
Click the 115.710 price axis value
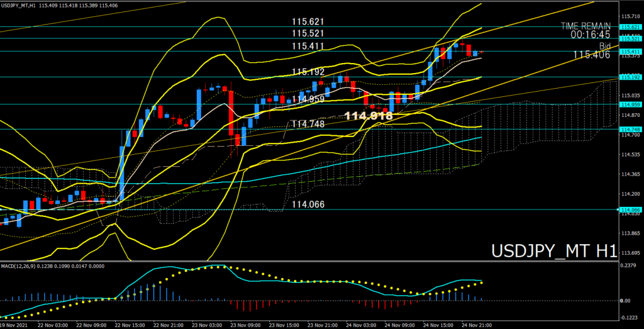coord(630,16)
